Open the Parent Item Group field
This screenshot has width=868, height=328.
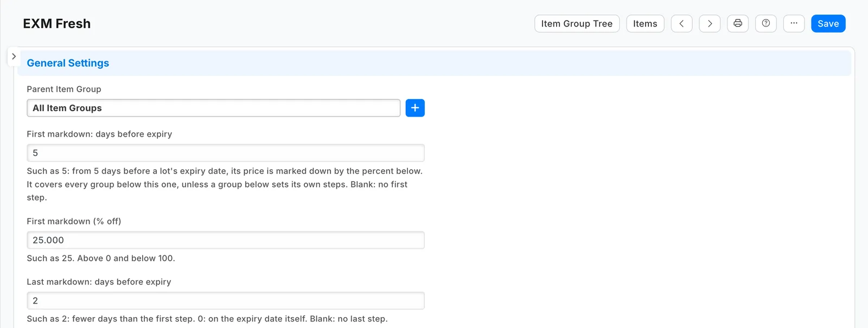click(213, 108)
